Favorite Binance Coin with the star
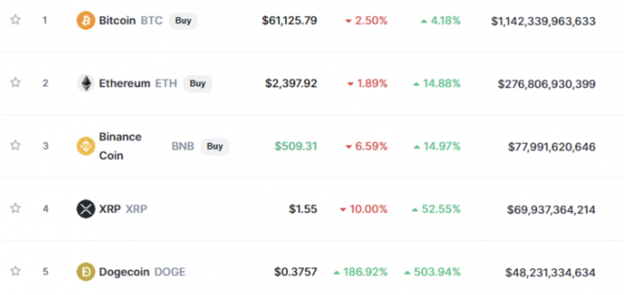Image resolution: width=644 pixels, height=295 pixels. click(x=15, y=145)
